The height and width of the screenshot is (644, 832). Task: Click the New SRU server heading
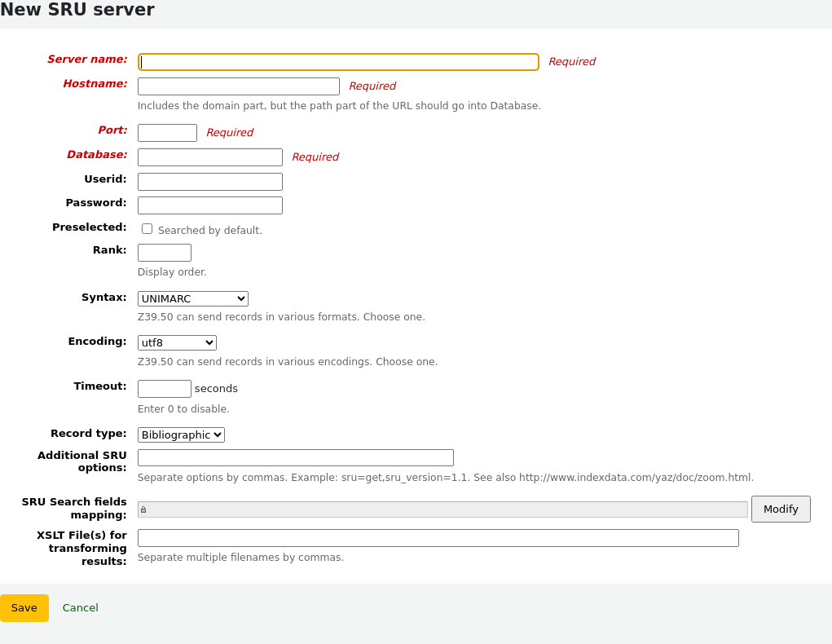coord(77,11)
